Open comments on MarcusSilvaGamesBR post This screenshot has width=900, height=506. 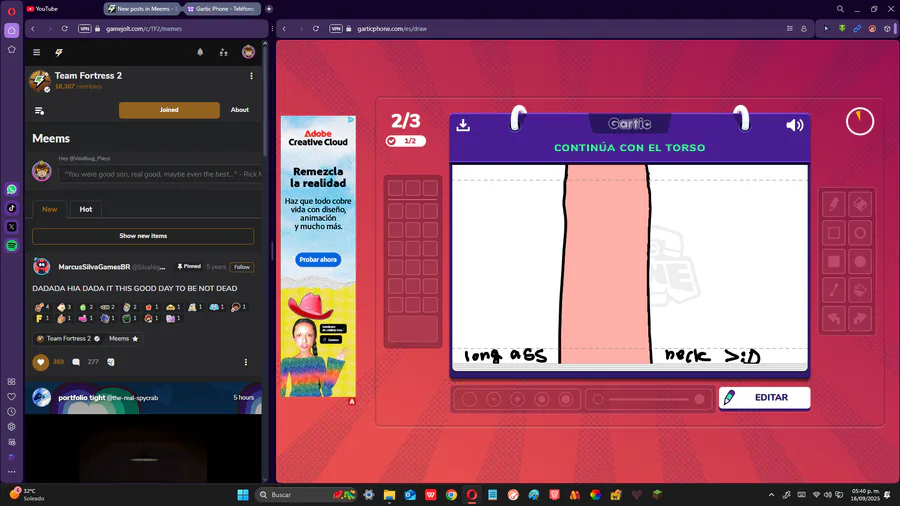point(76,362)
